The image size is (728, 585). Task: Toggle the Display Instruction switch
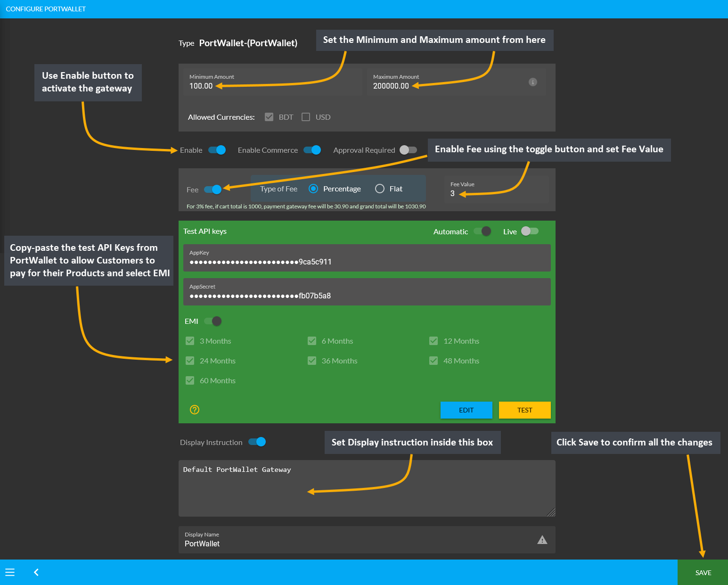click(x=257, y=442)
